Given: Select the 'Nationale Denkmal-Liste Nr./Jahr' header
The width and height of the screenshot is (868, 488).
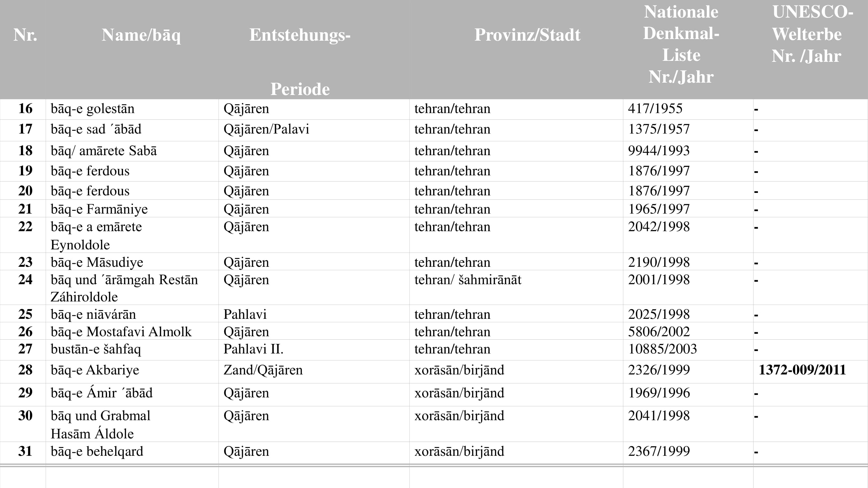Looking at the screenshot, I should (x=681, y=44).
